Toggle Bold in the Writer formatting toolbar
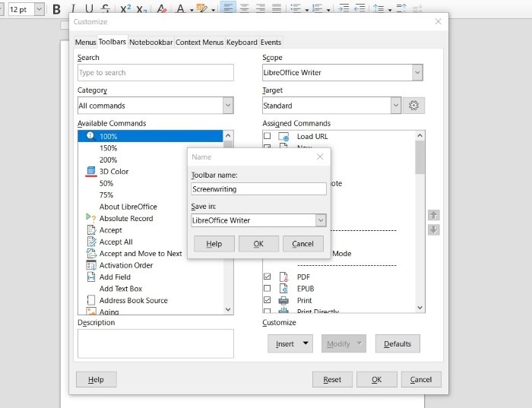The height and width of the screenshot is (408, 532). (57, 9)
